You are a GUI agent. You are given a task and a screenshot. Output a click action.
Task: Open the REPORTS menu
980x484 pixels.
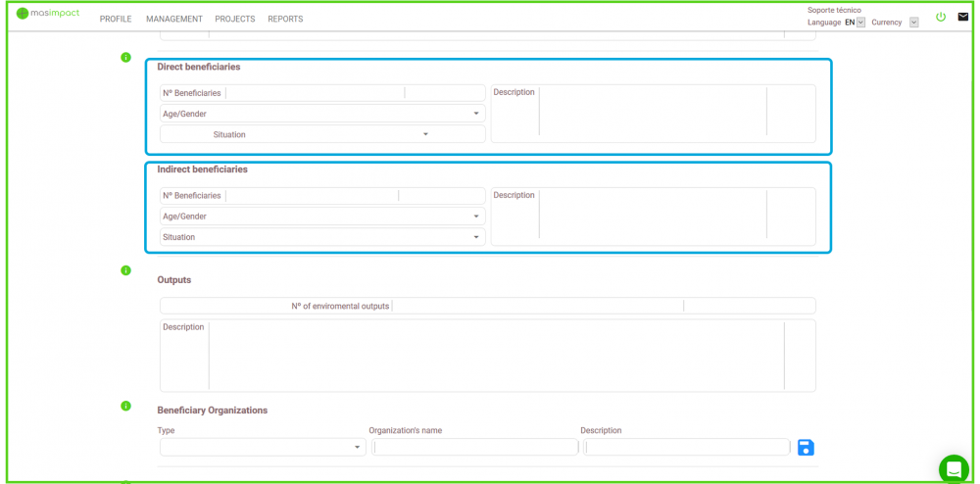pos(285,20)
